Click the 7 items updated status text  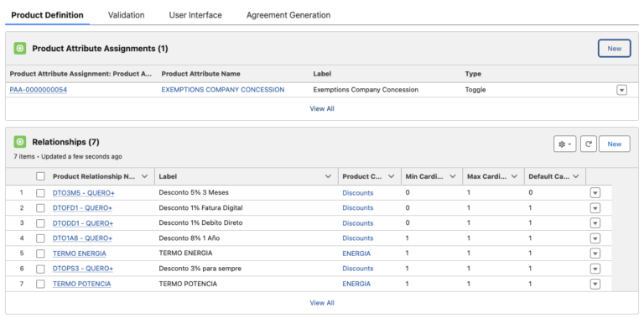(68, 157)
